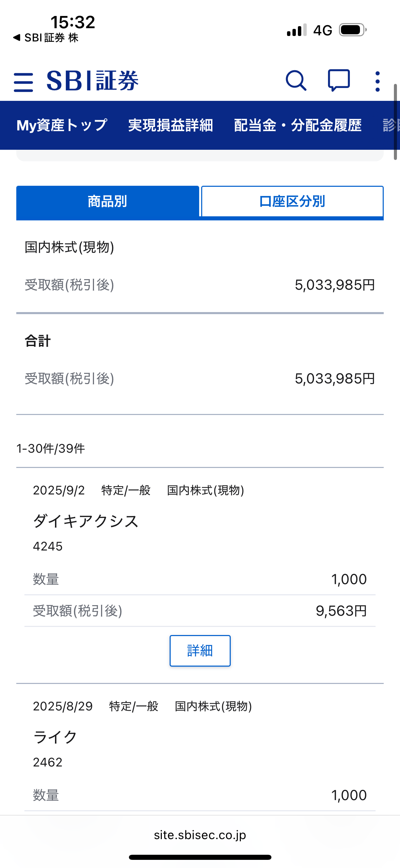The height and width of the screenshot is (868, 400).
Task: Tap the site.sbisec.co.jp address bar
Action: [200, 835]
